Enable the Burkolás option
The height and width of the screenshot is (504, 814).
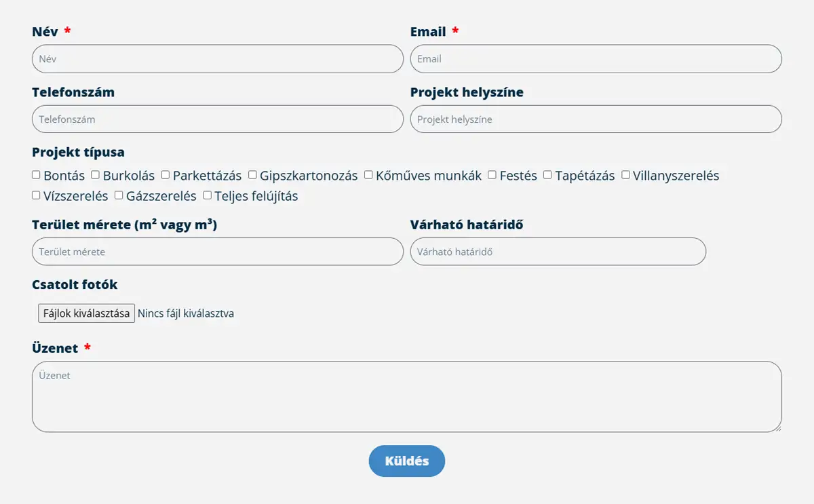96,175
